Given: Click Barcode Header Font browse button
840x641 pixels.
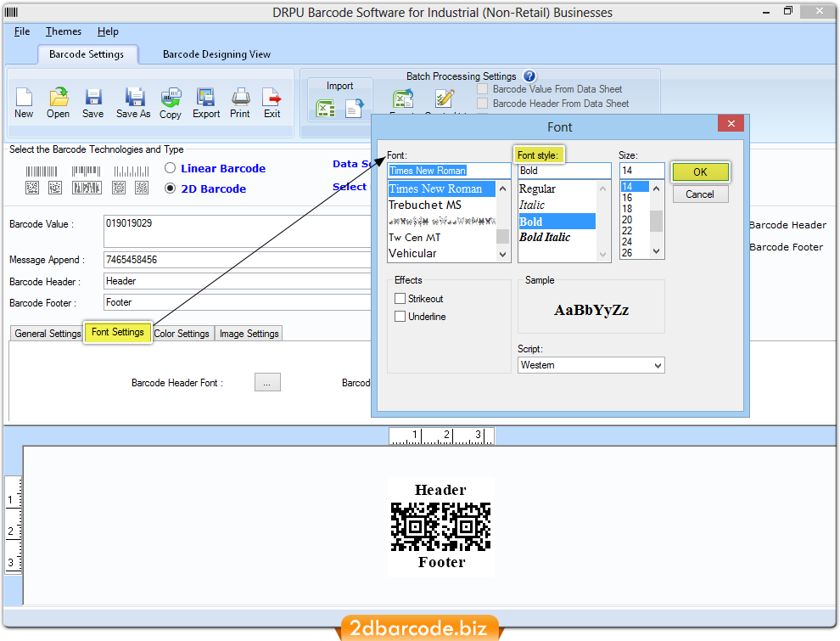Looking at the screenshot, I should 267,383.
